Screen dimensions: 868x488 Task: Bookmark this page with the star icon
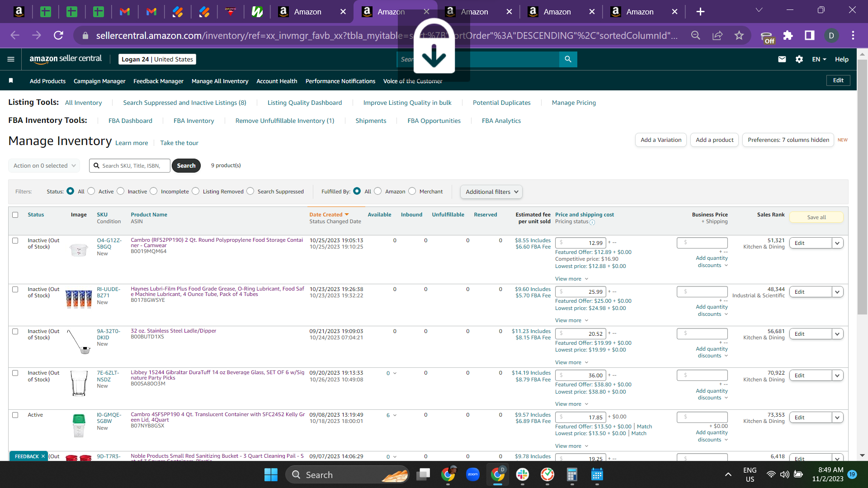(x=739, y=35)
